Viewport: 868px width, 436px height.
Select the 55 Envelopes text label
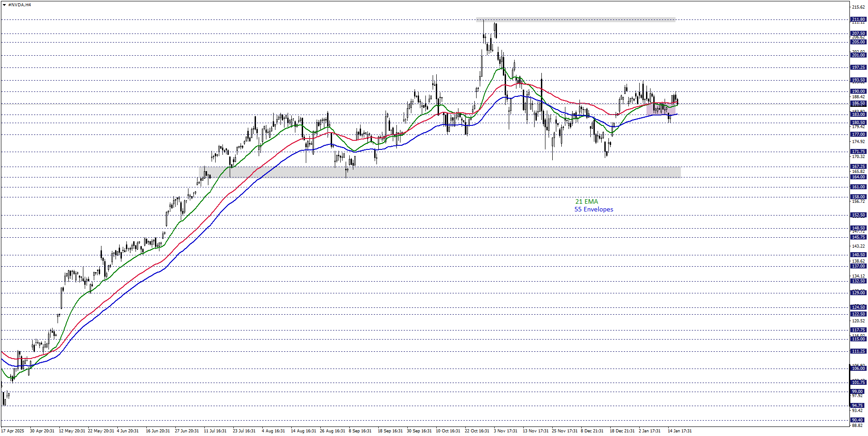(x=593, y=209)
